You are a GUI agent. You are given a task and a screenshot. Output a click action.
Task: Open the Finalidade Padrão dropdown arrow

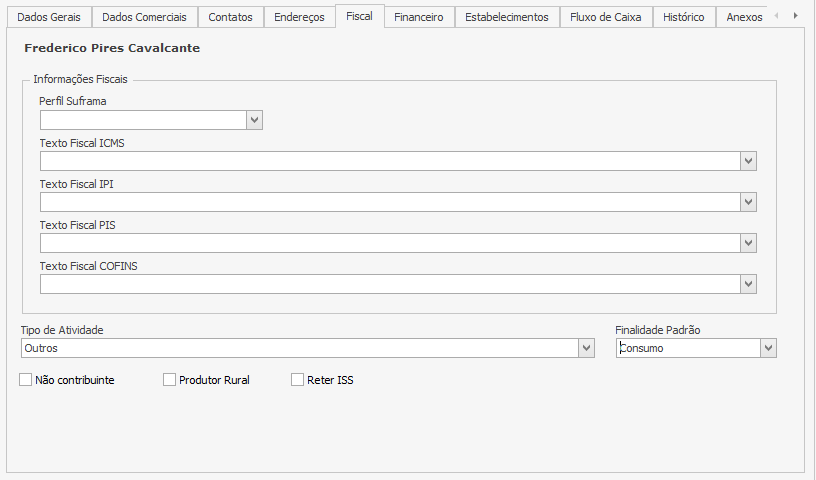pyautogui.click(x=768, y=348)
